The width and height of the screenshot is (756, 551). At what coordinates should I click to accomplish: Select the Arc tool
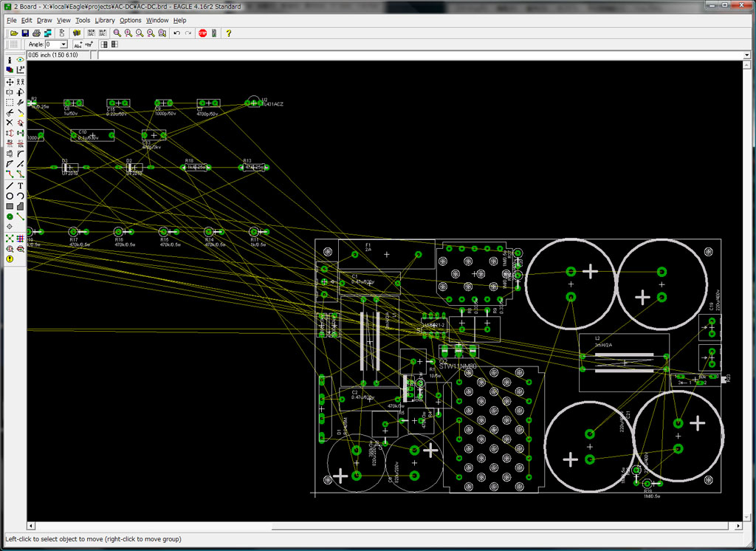tap(20, 196)
